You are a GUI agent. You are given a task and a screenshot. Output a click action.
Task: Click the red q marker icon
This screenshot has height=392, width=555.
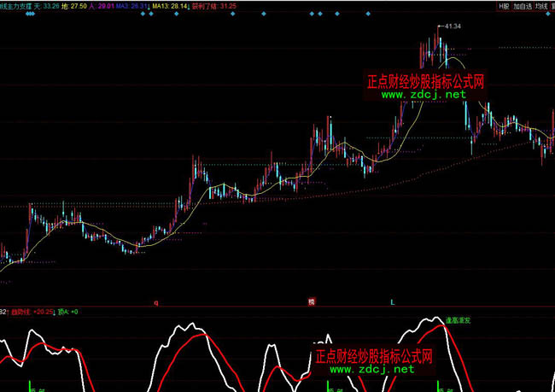coord(155,302)
